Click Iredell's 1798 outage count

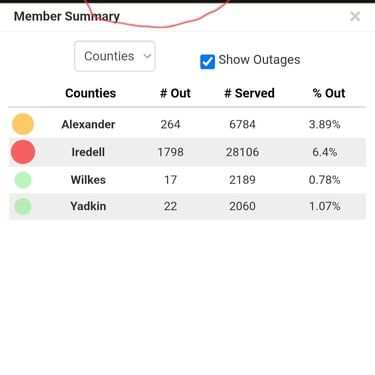click(170, 152)
